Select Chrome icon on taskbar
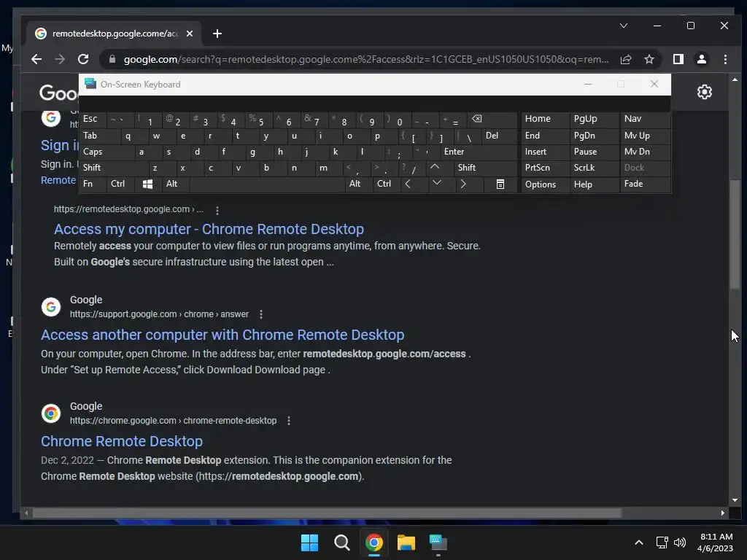Viewport: 747px width, 560px height. [x=374, y=542]
